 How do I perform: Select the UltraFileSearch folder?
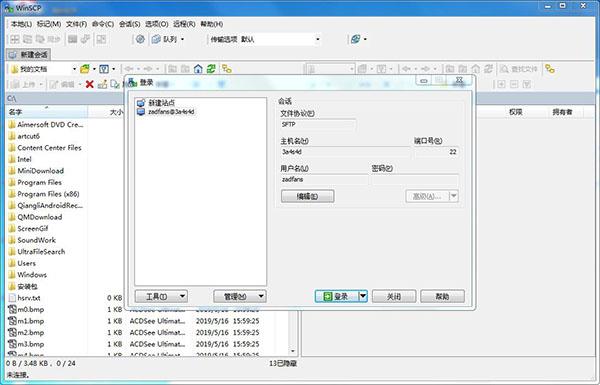(41, 252)
